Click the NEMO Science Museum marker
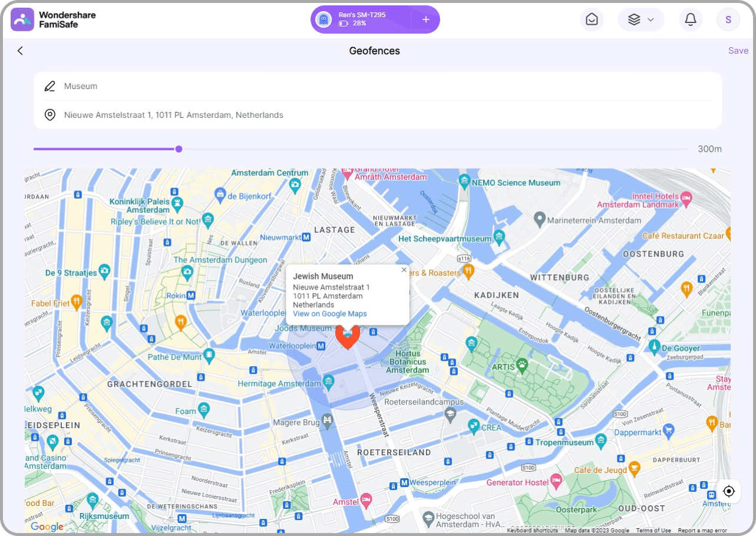Screen dimensions: 756x536 tap(464, 182)
